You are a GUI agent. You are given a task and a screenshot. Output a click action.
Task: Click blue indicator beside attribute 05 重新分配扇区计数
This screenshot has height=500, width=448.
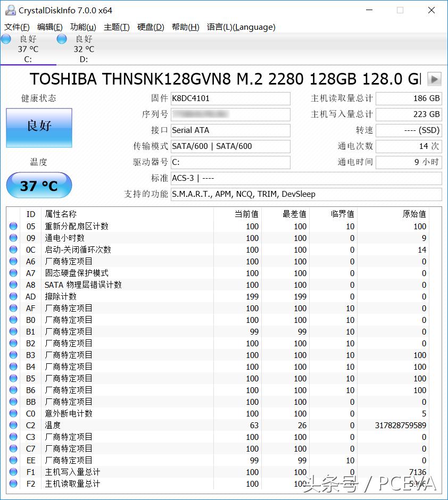(13, 226)
